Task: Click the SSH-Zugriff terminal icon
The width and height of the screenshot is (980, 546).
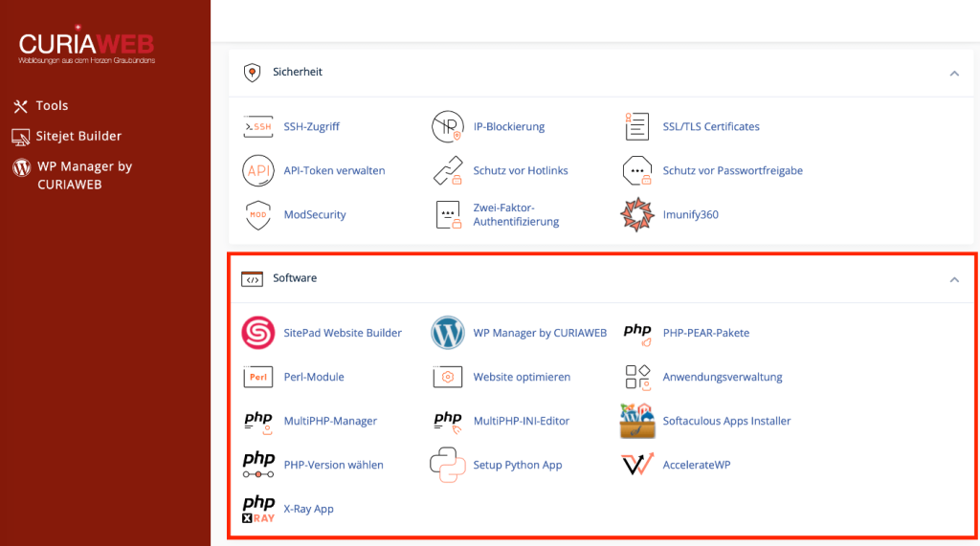Action: [258, 127]
